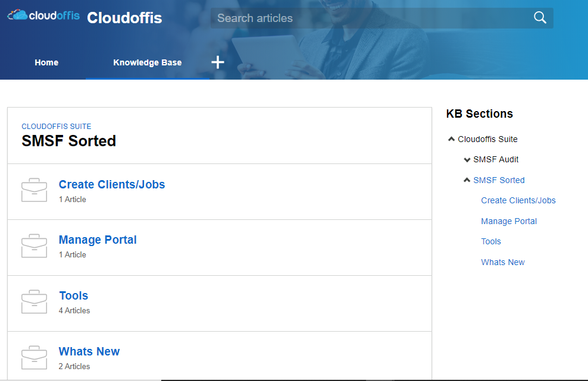Click the KB Sections heading
Screen dimensions: 588x381
479,114
